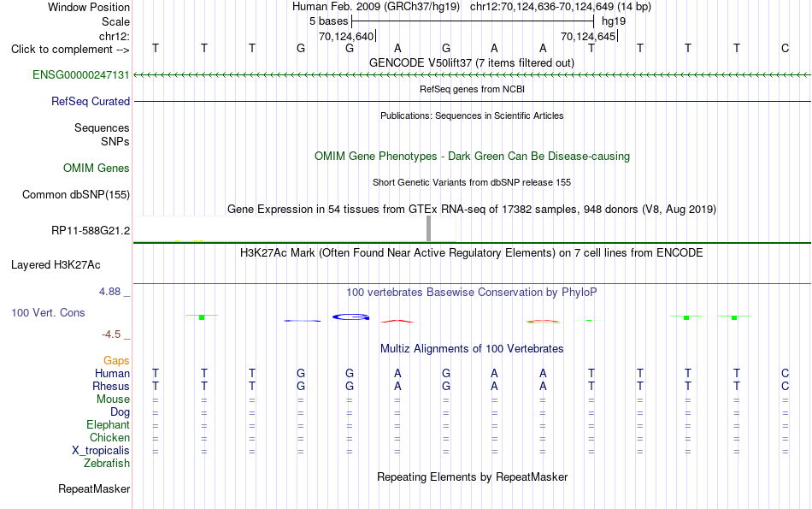812x509 pixels.
Task: Click the gray GTEx expression bar
Action: click(428, 228)
